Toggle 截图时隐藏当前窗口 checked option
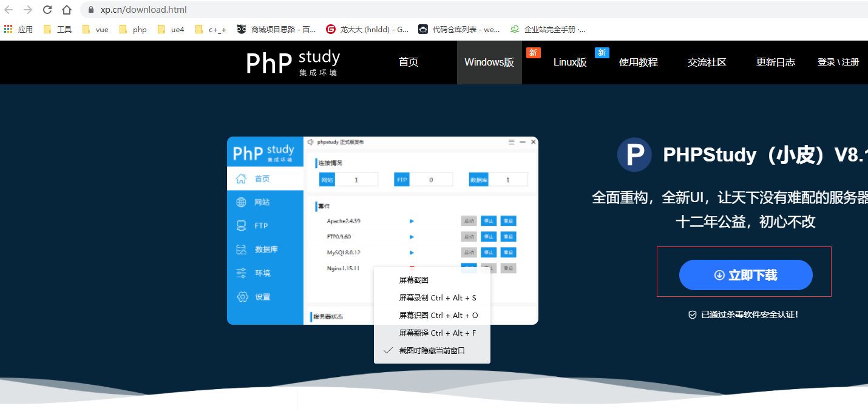The height and width of the screenshot is (417, 868). pyautogui.click(x=432, y=351)
